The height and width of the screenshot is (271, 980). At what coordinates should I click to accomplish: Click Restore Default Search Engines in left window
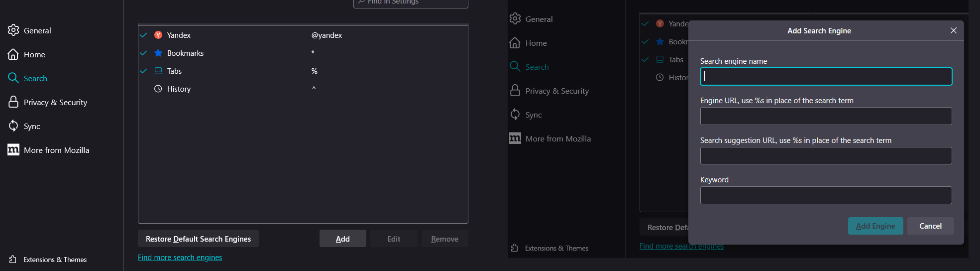(x=198, y=239)
